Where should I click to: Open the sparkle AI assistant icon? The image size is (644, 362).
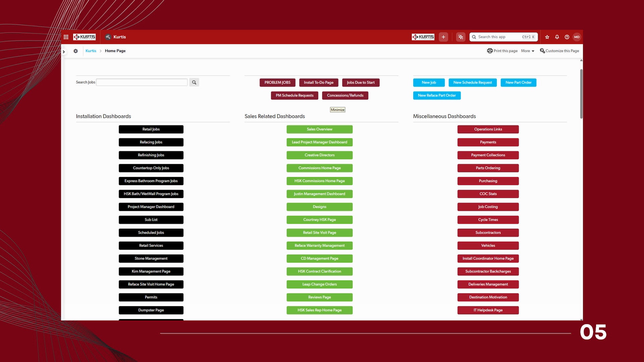[461, 37]
